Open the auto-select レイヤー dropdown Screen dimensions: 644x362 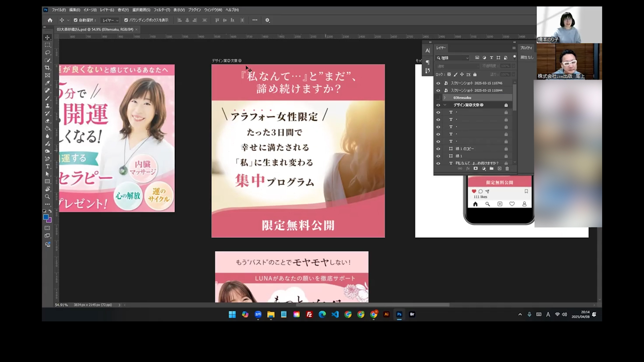(x=110, y=20)
